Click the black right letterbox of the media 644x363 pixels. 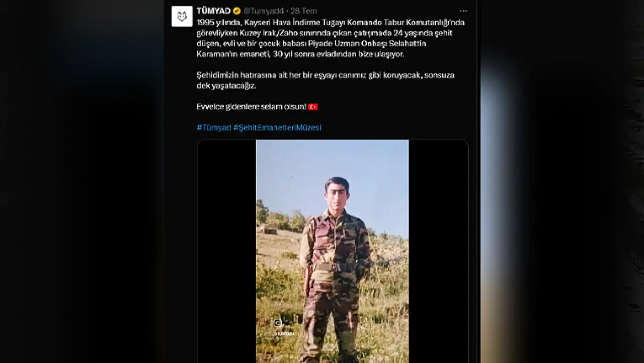(438, 251)
